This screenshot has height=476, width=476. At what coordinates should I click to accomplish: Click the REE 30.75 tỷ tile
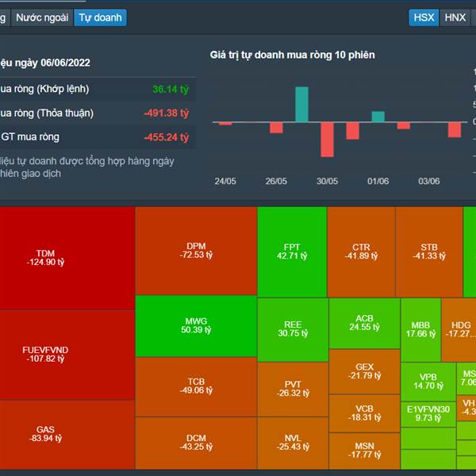[293, 329]
